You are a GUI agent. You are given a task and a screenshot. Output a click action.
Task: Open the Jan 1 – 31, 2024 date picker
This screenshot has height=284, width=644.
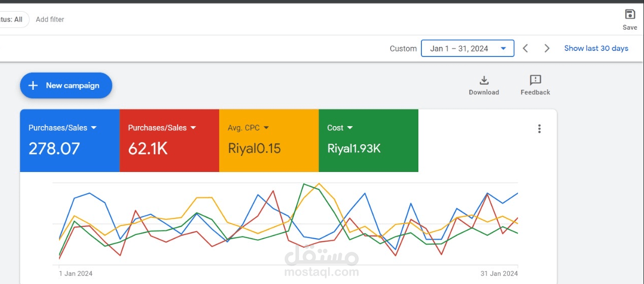[x=467, y=48]
